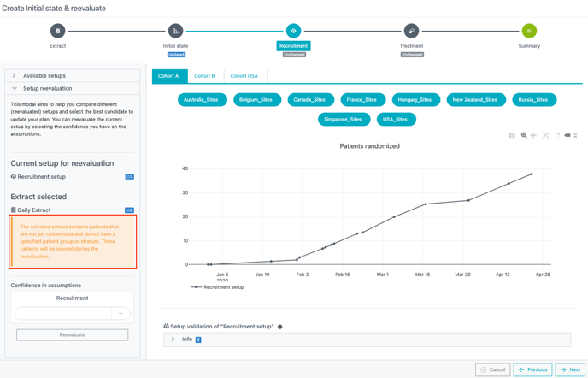Viewport: 588px width, 378px height.
Task: Toggle Recruitment setup series in chart legend
Action: pos(217,287)
